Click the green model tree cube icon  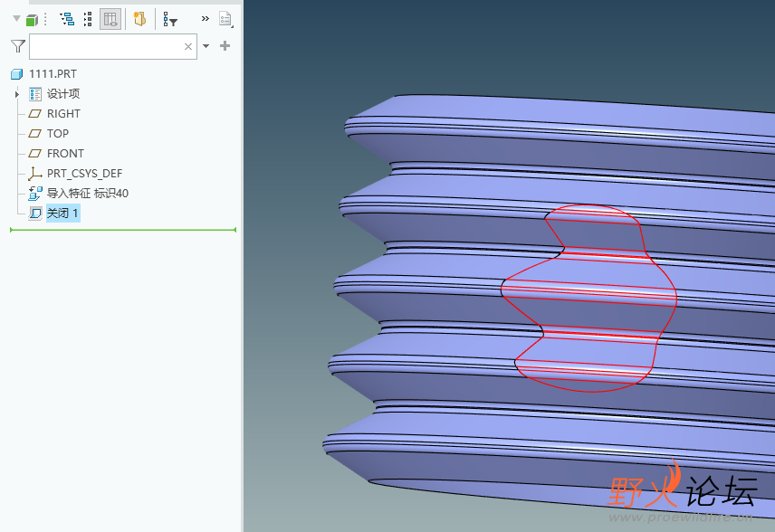pyautogui.click(x=32, y=19)
